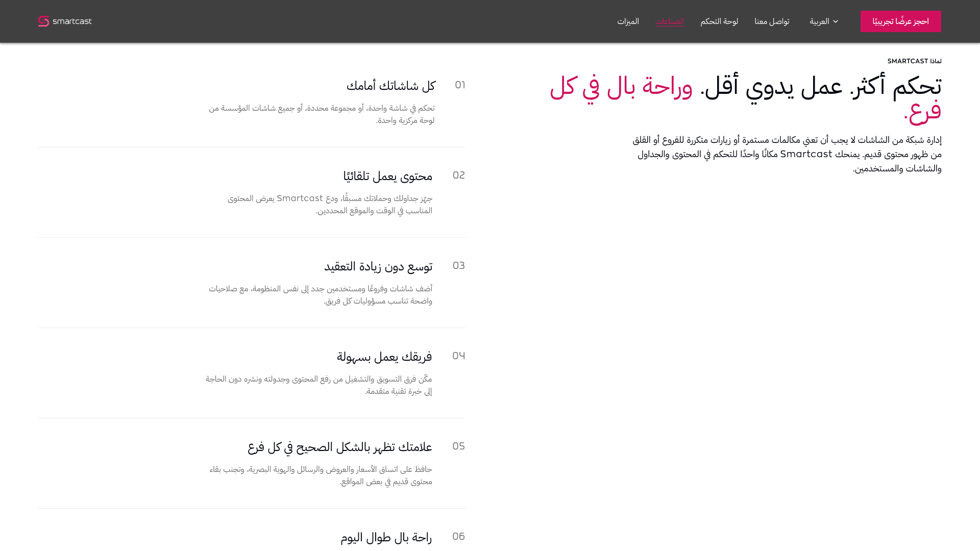The height and width of the screenshot is (551, 980).
Task: Open the العربية language dropdown
Action: coord(824,21)
